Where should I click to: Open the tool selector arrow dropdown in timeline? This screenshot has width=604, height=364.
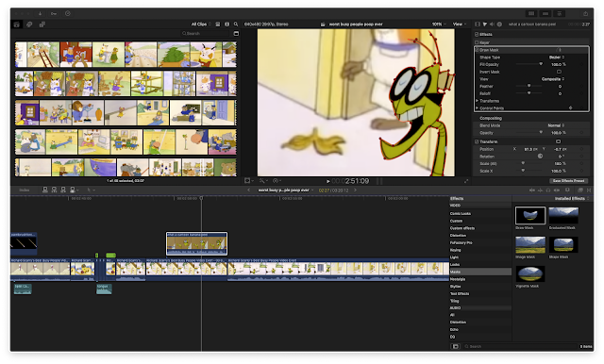(91, 190)
